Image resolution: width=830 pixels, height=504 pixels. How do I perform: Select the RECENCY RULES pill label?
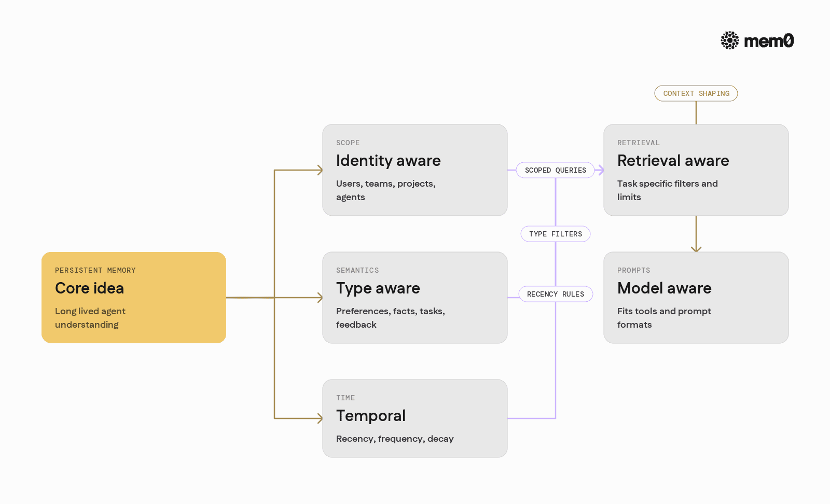pyautogui.click(x=556, y=294)
